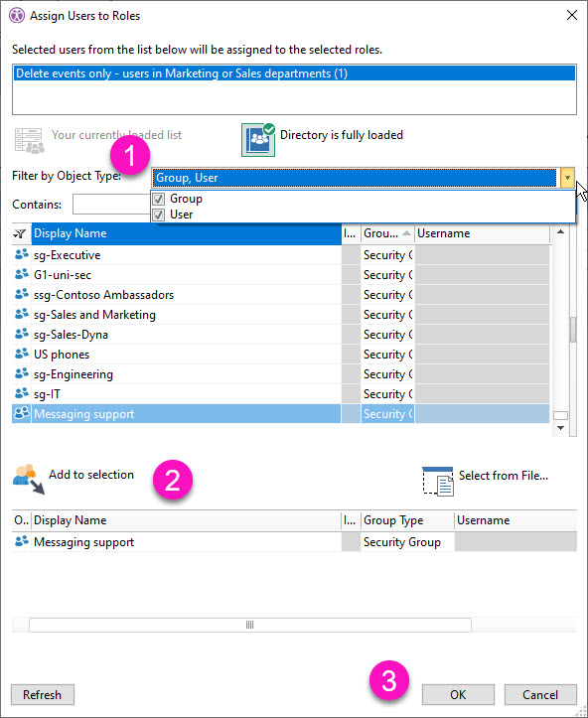Click the currently loaded list icon
Image resolution: width=588 pixels, height=718 pixels.
point(30,140)
